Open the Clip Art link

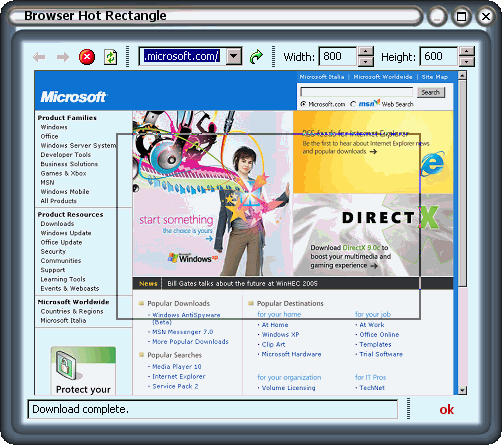tap(273, 344)
